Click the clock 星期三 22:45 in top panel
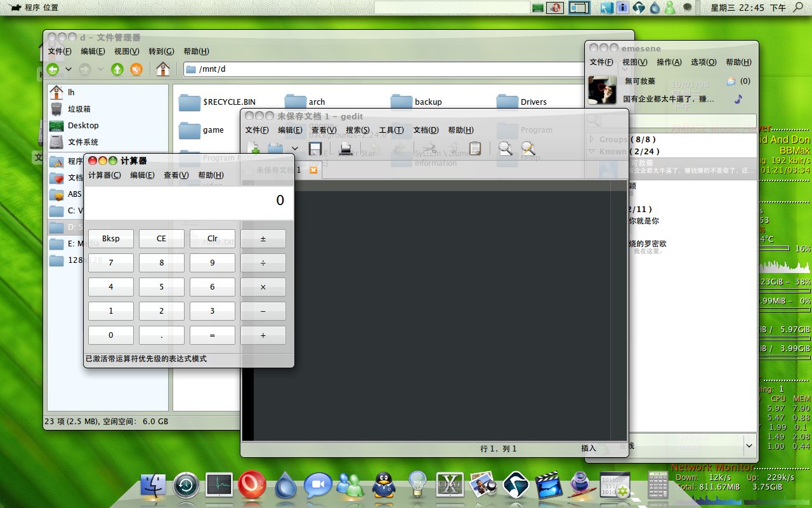The height and width of the screenshot is (508, 812). (x=749, y=8)
